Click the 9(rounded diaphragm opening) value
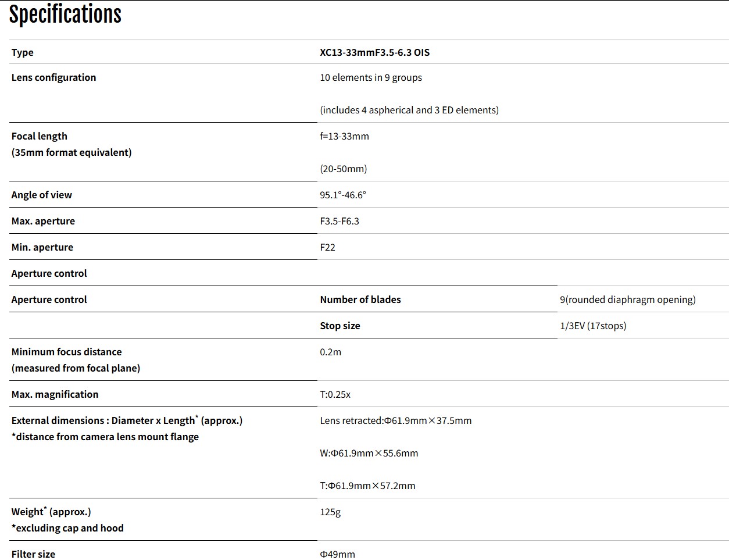Screen dimensions: 729x560 [627, 299]
